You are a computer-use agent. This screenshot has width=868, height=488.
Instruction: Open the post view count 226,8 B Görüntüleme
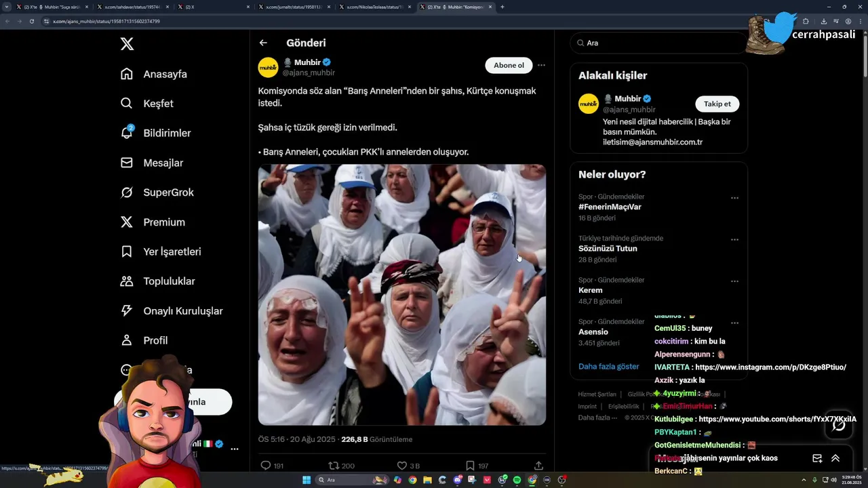376,439
